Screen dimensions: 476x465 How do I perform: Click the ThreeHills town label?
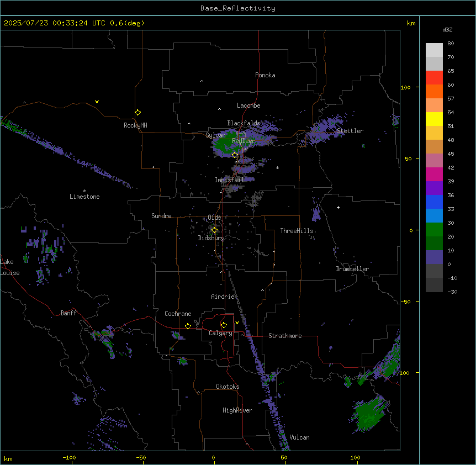297,231
